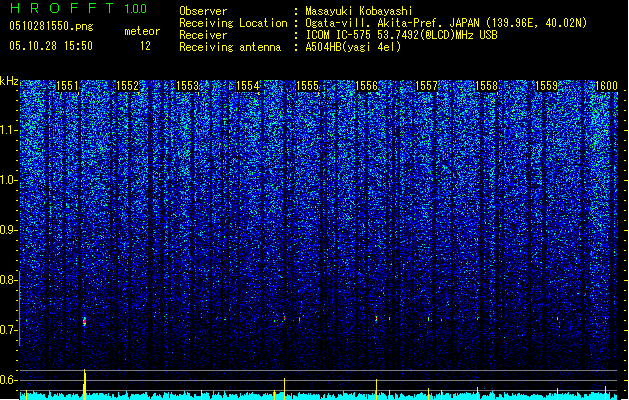
Task: Click the 1556 time marker
Action: (367, 86)
